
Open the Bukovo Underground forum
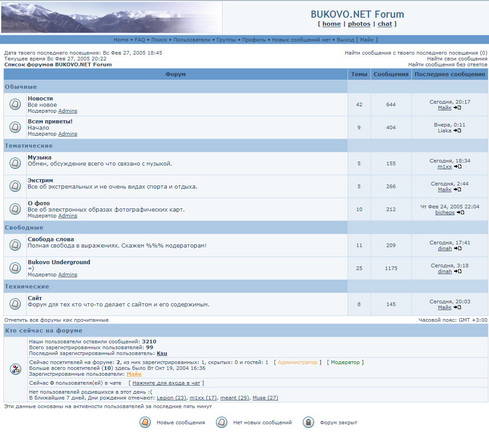pyautogui.click(x=59, y=262)
